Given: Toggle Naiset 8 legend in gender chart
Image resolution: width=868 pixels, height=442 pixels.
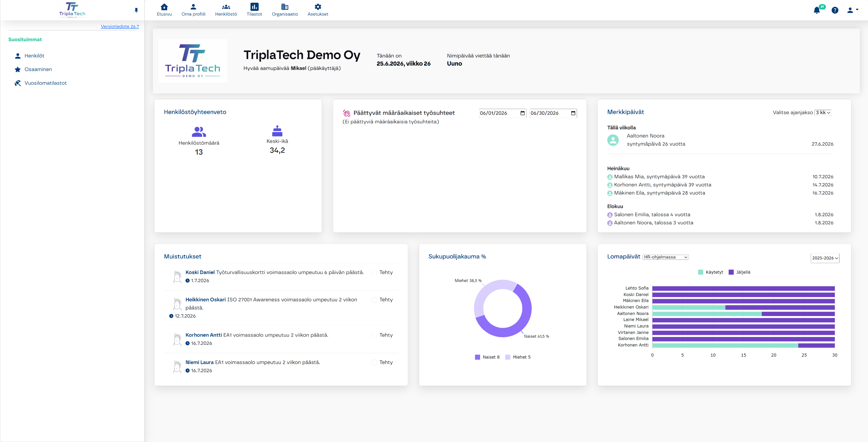Looking at the screenshot, I should tap(487, 357).
